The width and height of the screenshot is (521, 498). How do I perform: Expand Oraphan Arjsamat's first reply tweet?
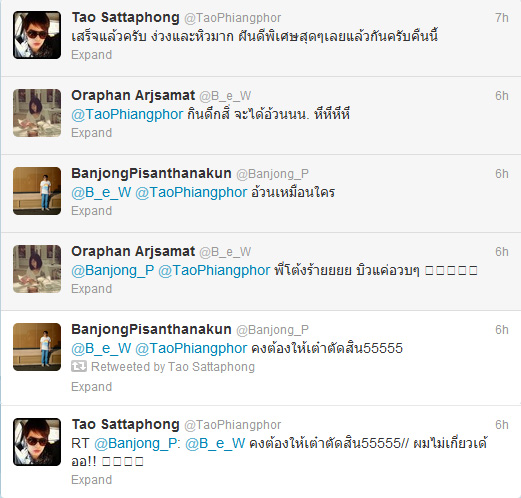tap(92, 133)
